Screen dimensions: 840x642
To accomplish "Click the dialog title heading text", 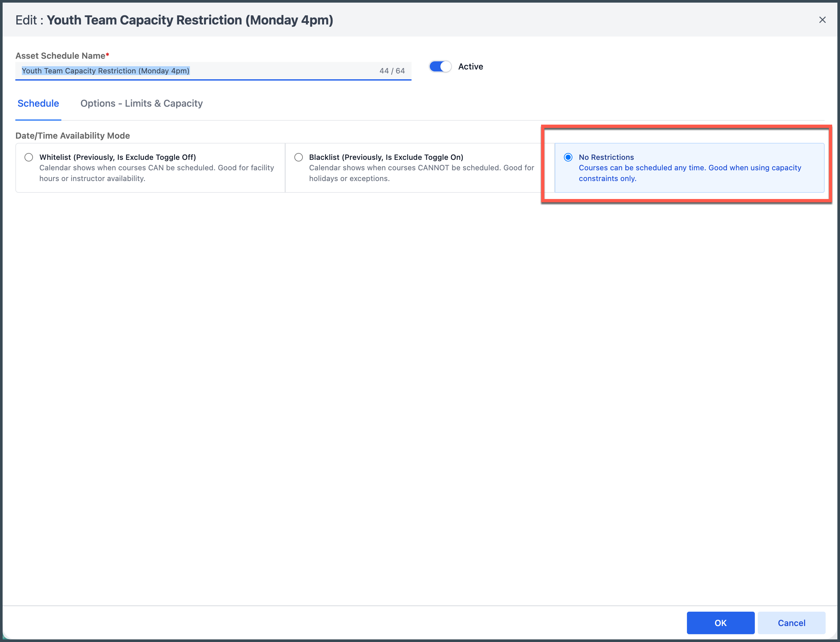I will (190, 20).
